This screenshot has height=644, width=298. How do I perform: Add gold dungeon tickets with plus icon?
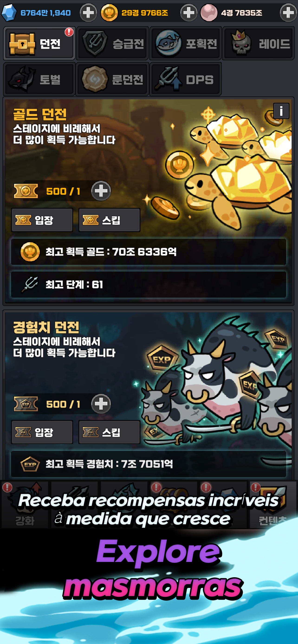pyautogui.click(x=101, y=191)
